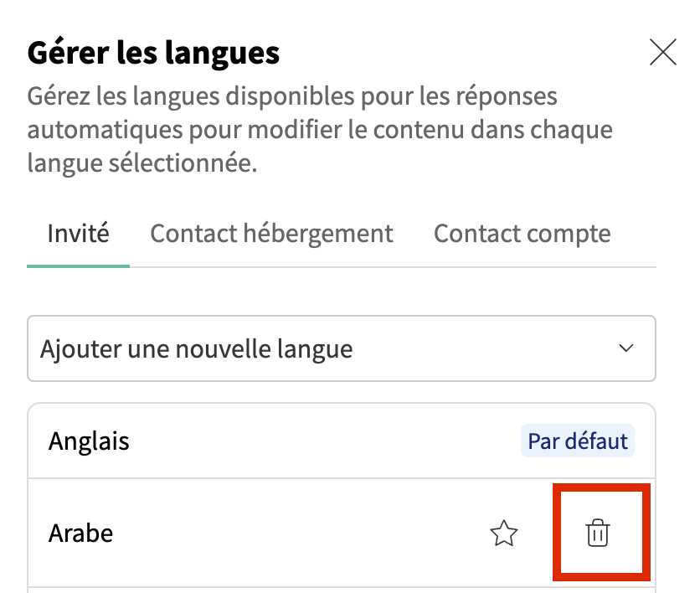700x593 pixels.
Task: Click the Ajouter une nouvelle langue placeholder text
Action: pos(196,348)
